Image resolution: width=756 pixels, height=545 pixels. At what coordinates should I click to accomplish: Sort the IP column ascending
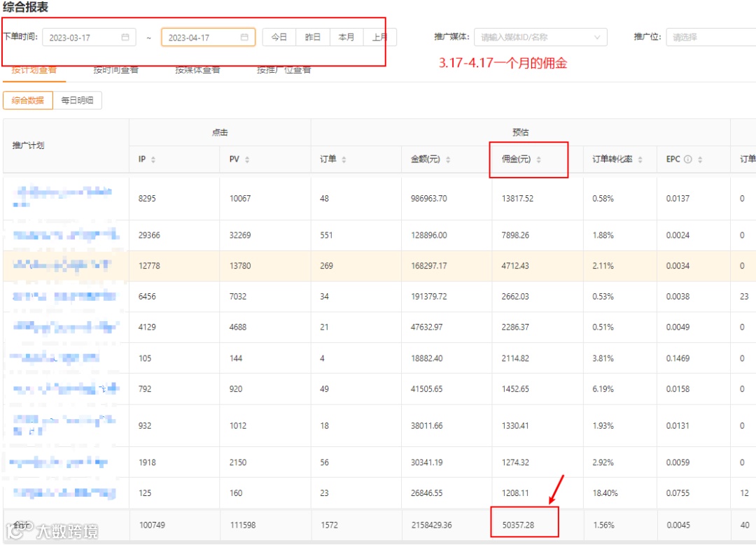[x=152, y=159]
